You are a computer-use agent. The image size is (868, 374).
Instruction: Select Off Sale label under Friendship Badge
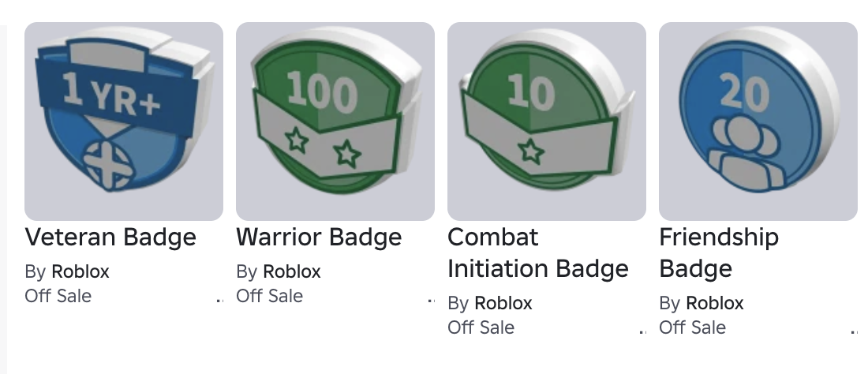pos(693,327)
